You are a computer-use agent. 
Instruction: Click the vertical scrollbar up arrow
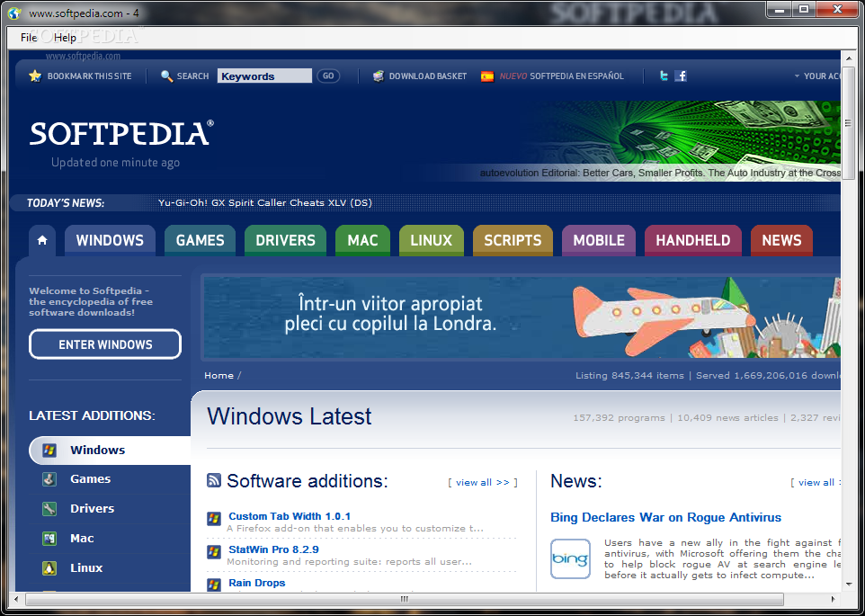tap(848, 57)
